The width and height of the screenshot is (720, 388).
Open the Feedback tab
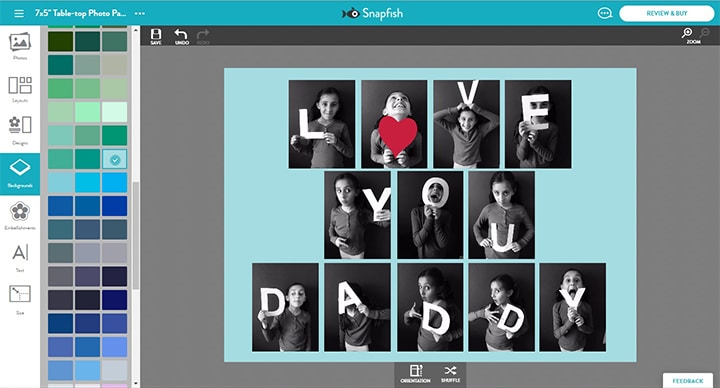pyautogui.click(x=688, y=381)
